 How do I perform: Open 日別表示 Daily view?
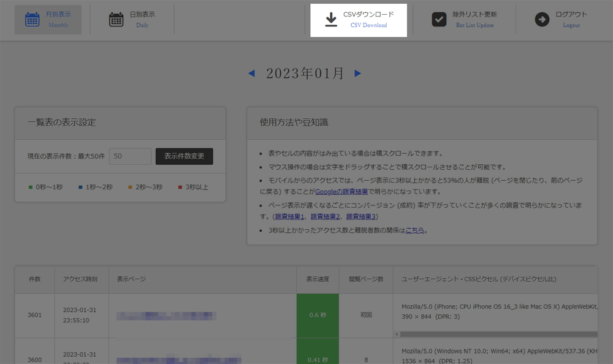click(x=132, y=20)
